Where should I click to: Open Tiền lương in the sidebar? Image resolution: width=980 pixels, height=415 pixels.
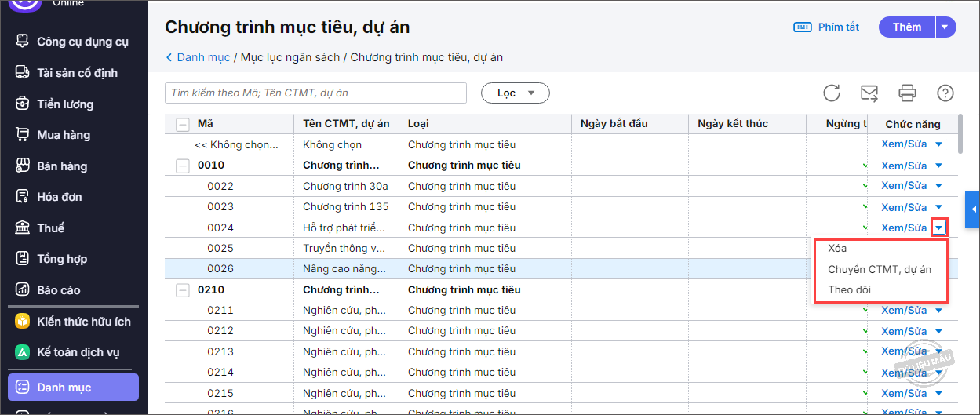coord(64,104)
